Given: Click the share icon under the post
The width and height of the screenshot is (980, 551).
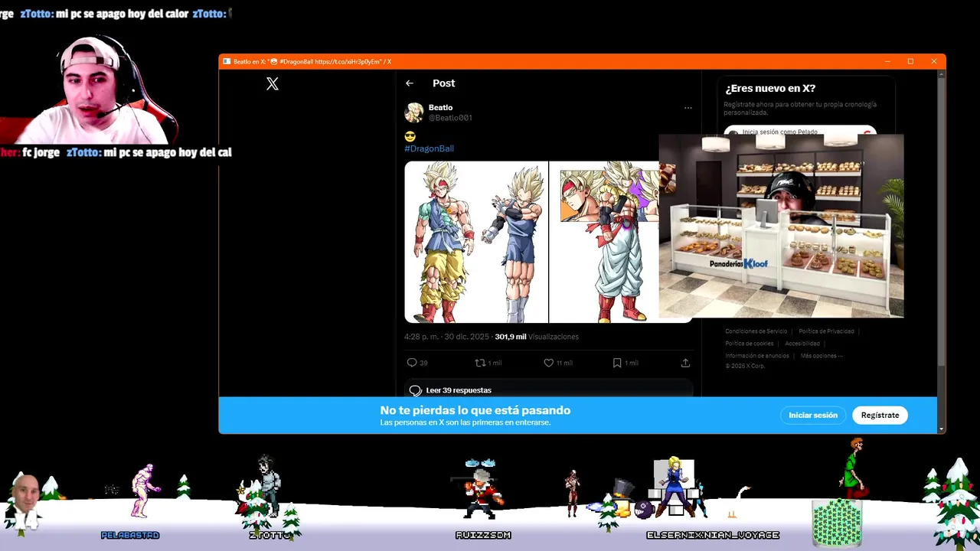Looking at the screenshot, I should pyautogui.click(x=685, y=363).
